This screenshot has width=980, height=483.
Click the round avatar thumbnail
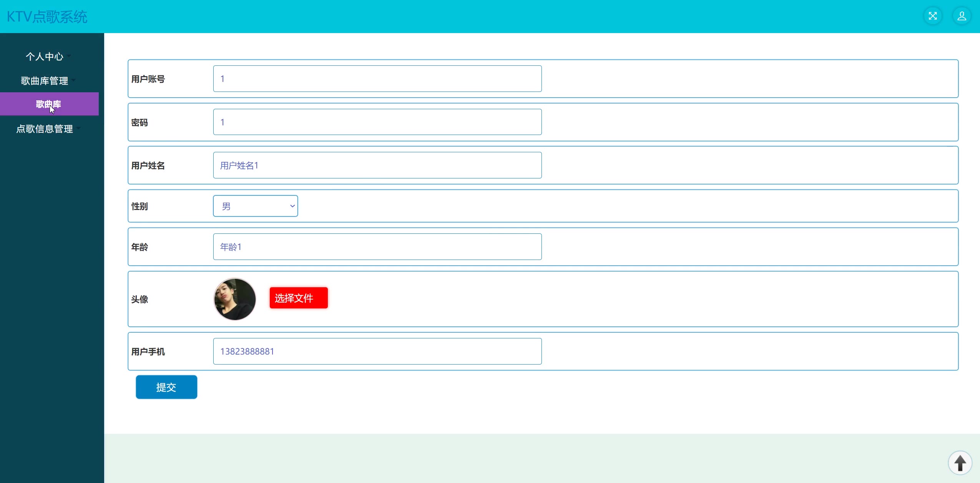tap(234, 299)
